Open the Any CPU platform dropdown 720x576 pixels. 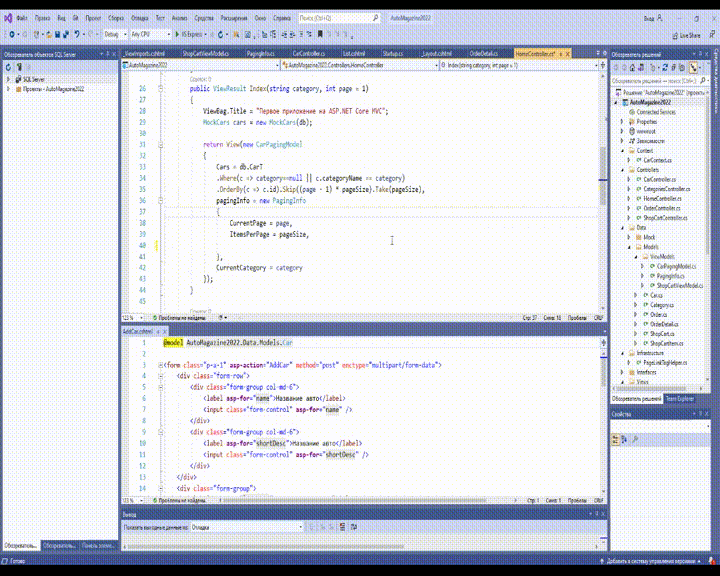coord(150,34)
